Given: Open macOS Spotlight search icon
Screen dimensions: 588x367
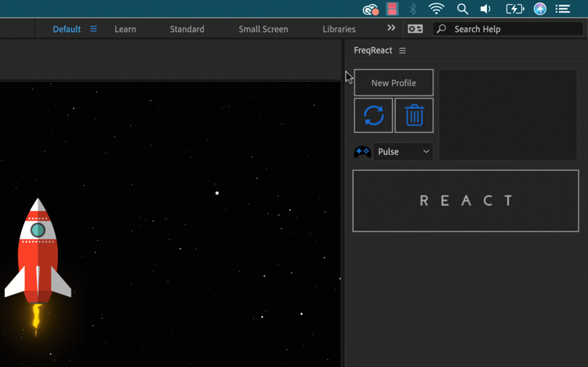Looking at the screenshot, I should 463,9.
